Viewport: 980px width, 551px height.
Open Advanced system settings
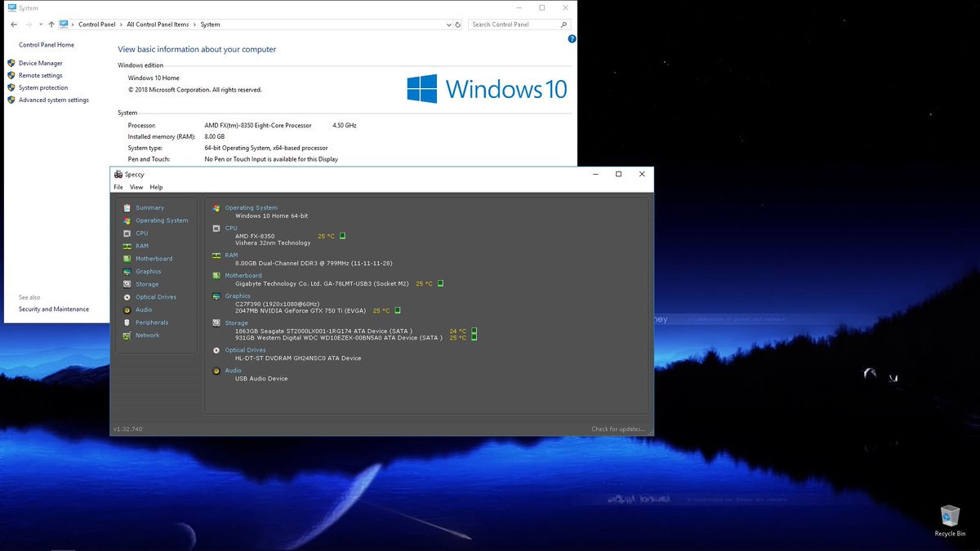pyautogui.click(x=54, y=100)
